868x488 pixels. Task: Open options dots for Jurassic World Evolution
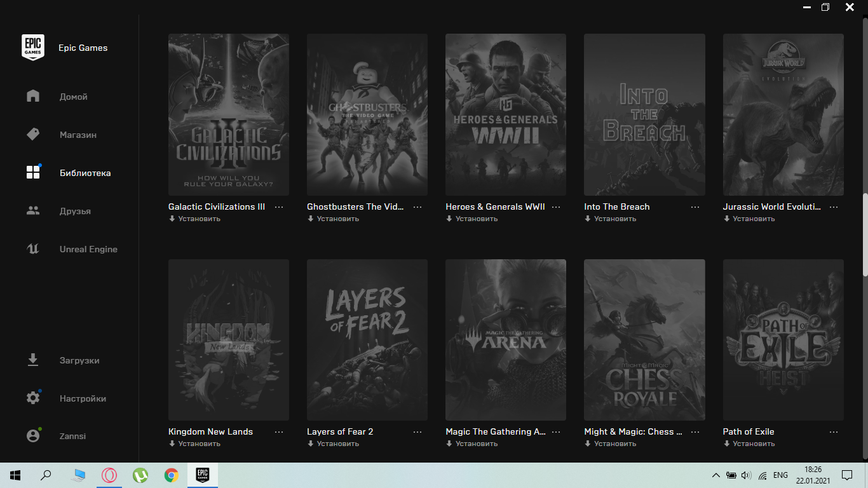834,207
